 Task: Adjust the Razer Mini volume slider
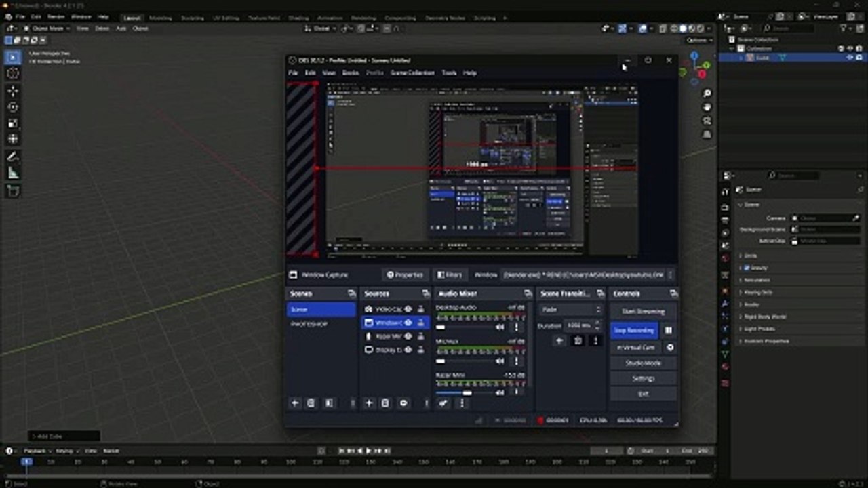464,392
